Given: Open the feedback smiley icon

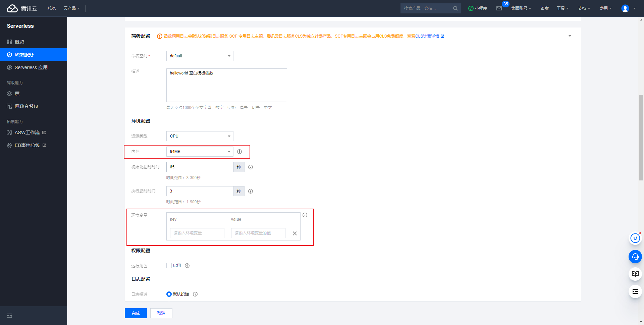Looking at the screenshot, I should [635, 238].
